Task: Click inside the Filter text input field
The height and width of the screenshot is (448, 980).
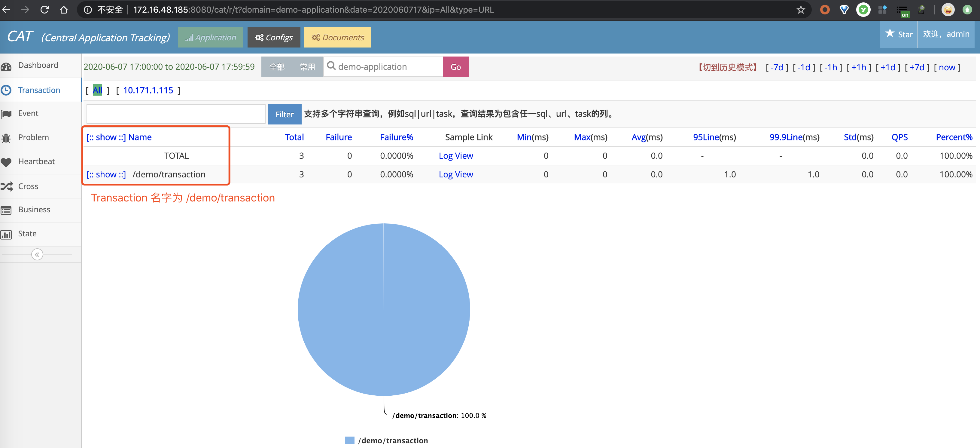Action: (x=175, y=114)
